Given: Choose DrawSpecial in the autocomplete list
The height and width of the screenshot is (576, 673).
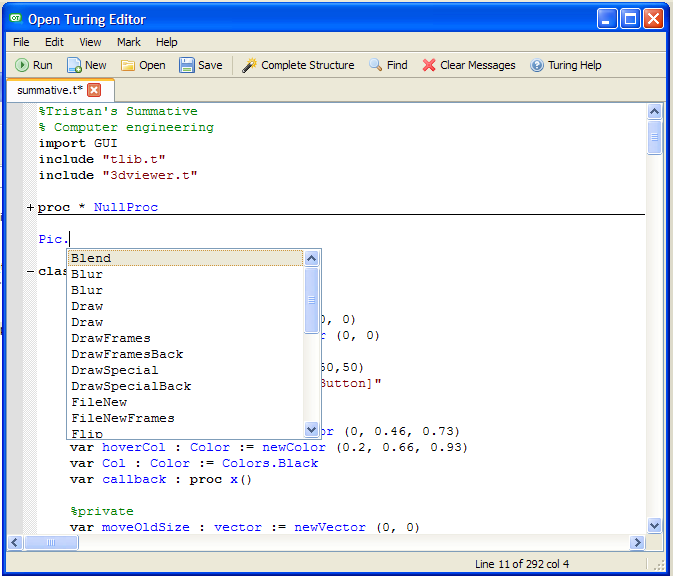Looking at the screenshot, I should pyautogui.click(x=185, y=370).
